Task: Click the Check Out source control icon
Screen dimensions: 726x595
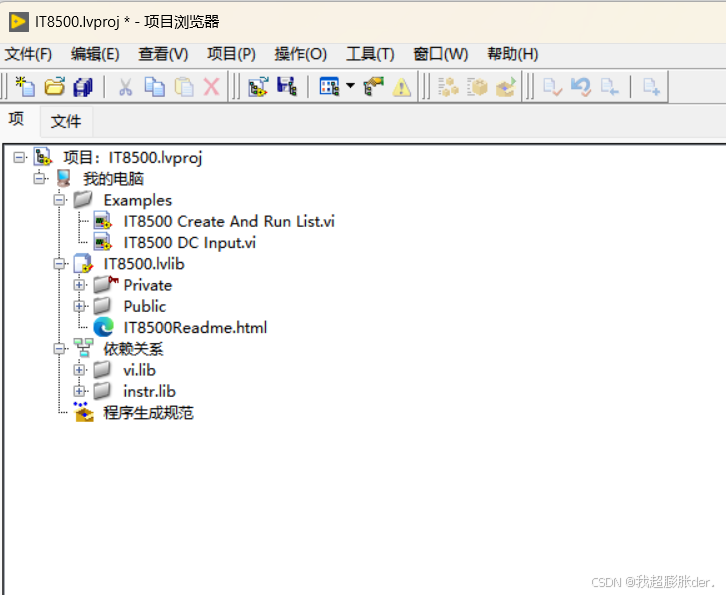Action: [x=552, y=87]
